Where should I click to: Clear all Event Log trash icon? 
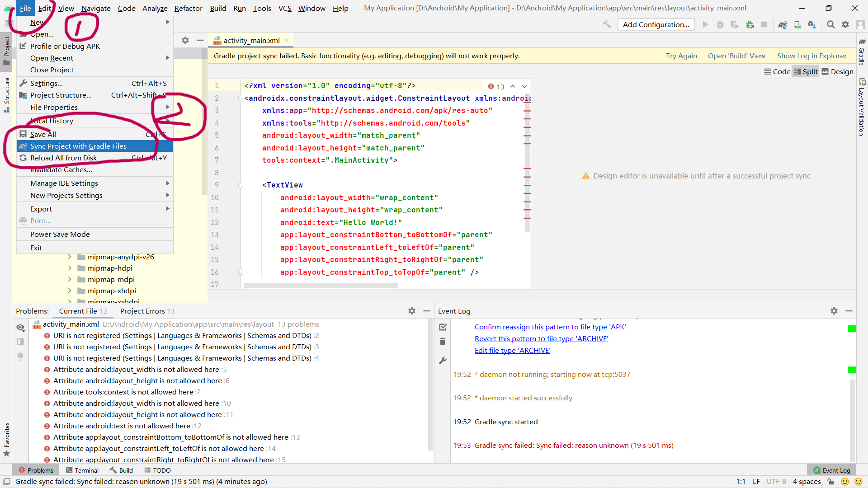[443, 342]
